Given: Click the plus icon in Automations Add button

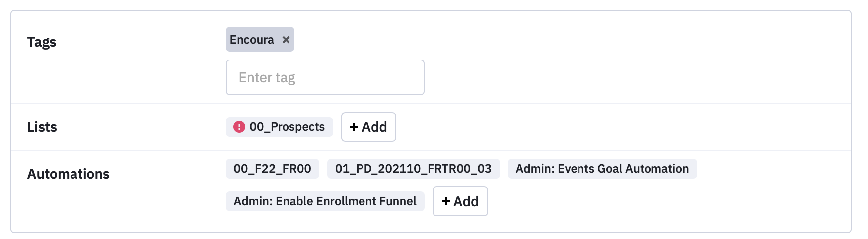Looking at the screenshot, I should (445, 201).
